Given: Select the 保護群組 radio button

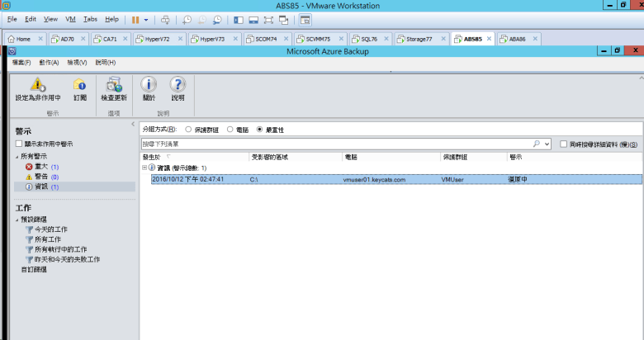Looking at the screenshot, I should coord(188,130).
